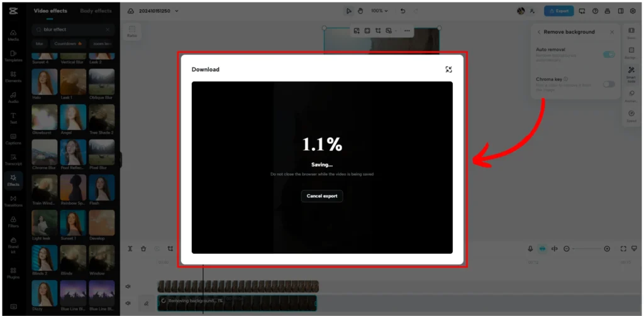Image resolution: width=644 pixels, height=316 pixels.
Task: Clear the blur effect search text
Action: coord(108,30)
